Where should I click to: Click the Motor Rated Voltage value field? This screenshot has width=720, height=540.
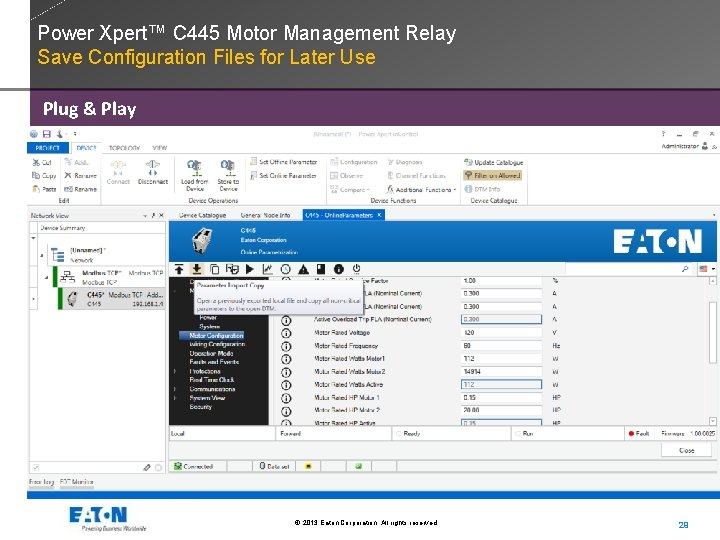501,332
